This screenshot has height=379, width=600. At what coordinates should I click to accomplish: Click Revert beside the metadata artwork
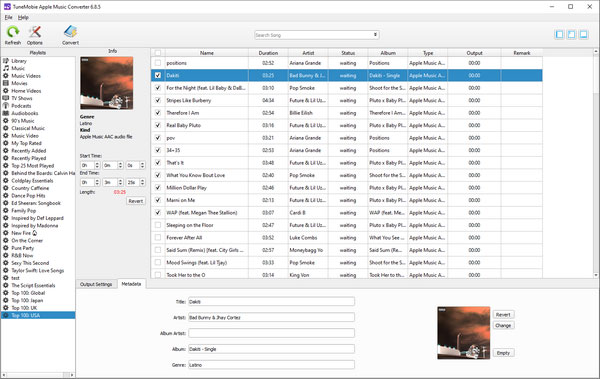[x=503, y=315]
